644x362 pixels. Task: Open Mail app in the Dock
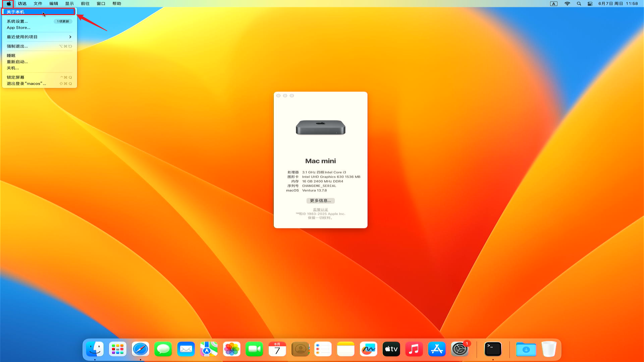click(186, 349)
